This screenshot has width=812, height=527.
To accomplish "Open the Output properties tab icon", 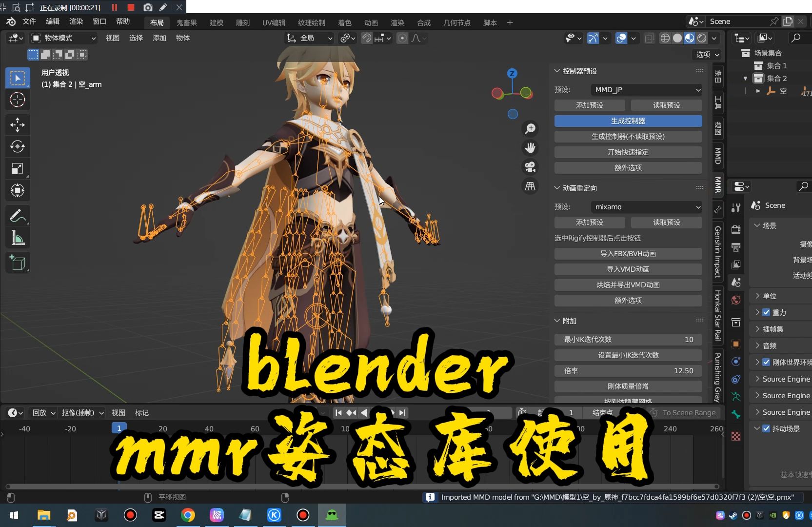I will [736, 247].
